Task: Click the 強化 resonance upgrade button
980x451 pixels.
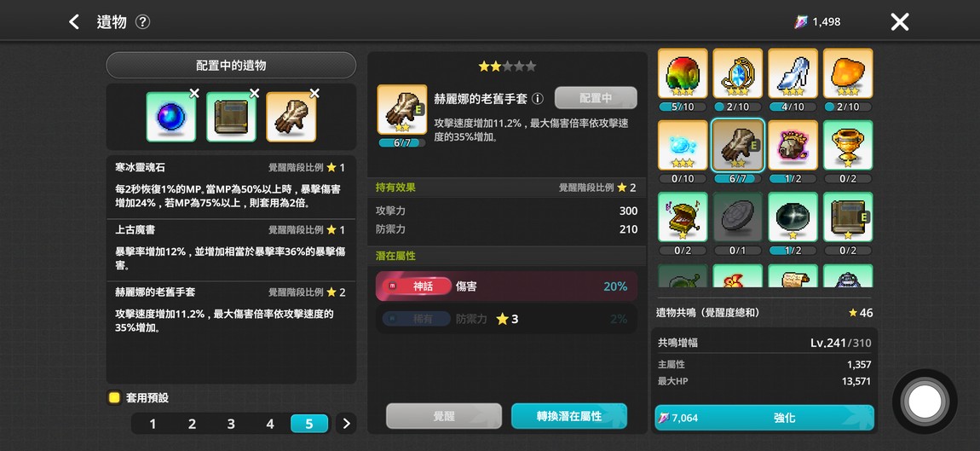Action: tap(764, 418)
